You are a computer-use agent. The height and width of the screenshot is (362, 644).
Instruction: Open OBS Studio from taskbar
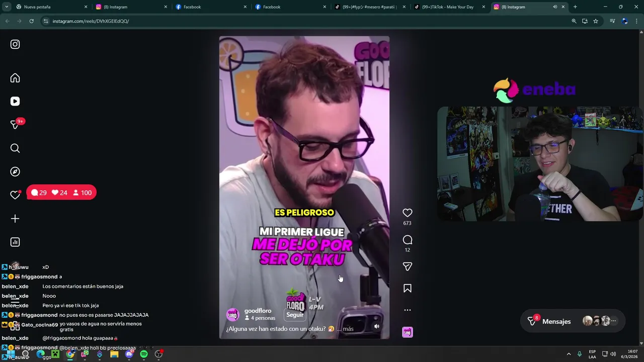tap(158, 354)
